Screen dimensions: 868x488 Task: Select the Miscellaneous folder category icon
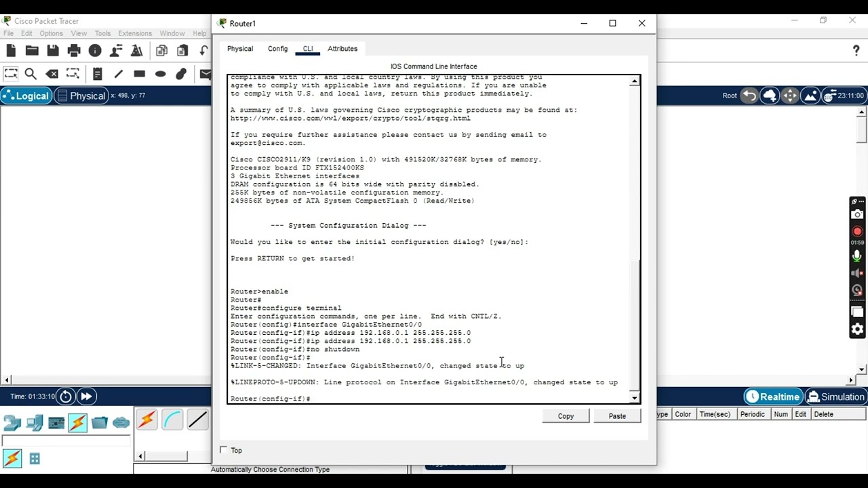click(100, 424)
